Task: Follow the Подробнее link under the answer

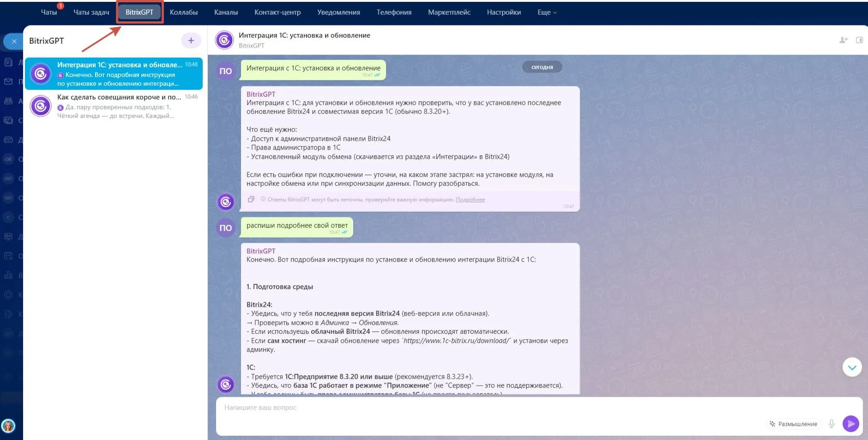Action: tap(470, 200)
